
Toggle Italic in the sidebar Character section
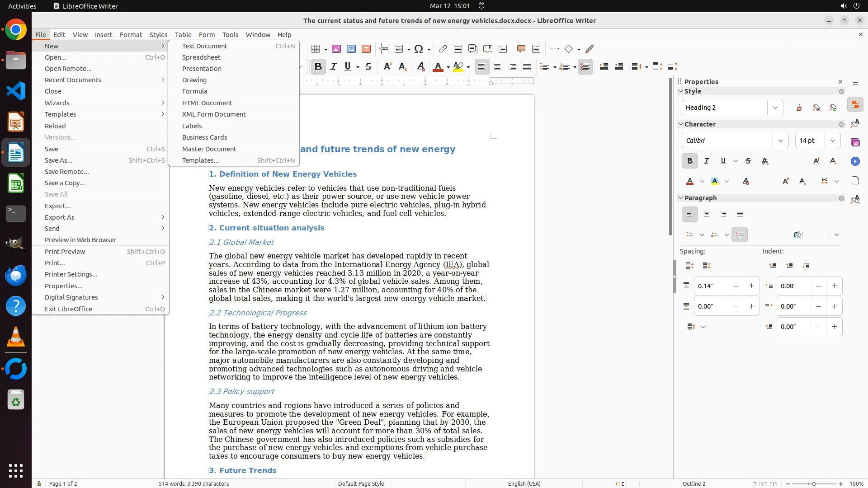tap(706, 161)
